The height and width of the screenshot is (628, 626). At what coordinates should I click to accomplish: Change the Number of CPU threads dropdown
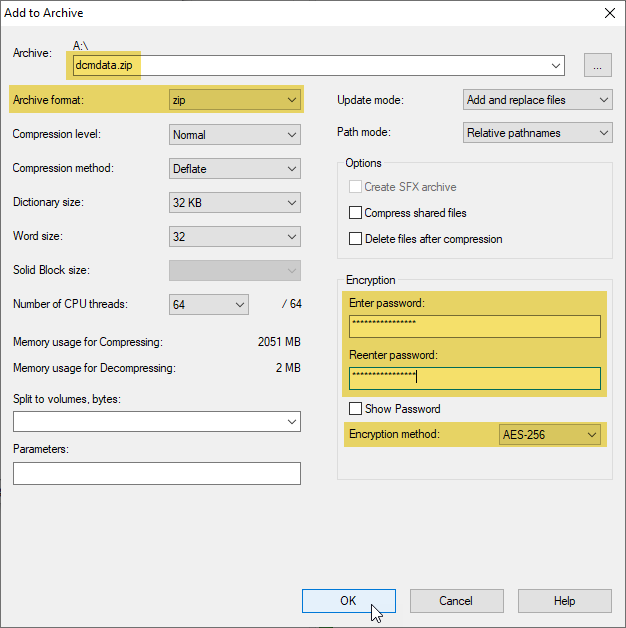[208, 304]
